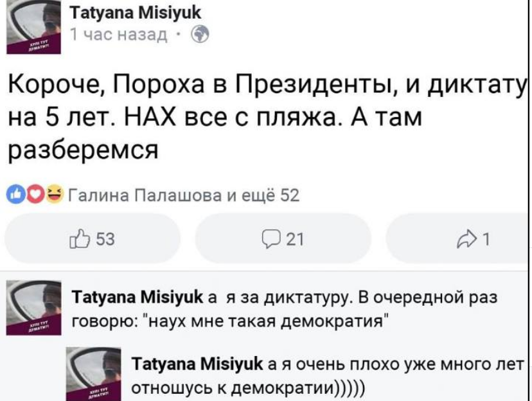Click the share count 1
The height and width of the screenshot is (401, 532).
click(486, 240)
